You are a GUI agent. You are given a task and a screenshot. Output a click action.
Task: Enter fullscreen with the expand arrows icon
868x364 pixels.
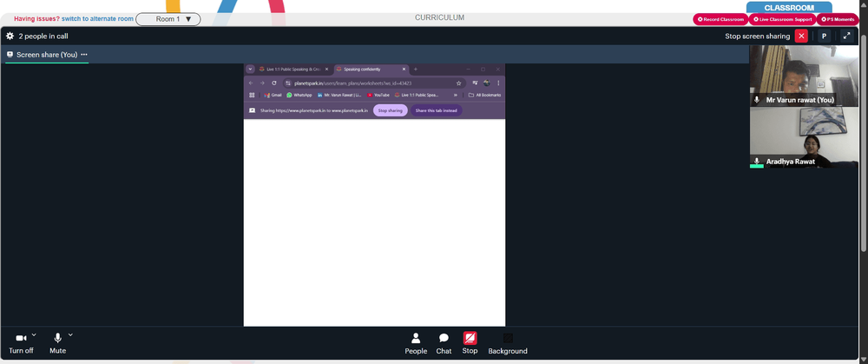846,36
